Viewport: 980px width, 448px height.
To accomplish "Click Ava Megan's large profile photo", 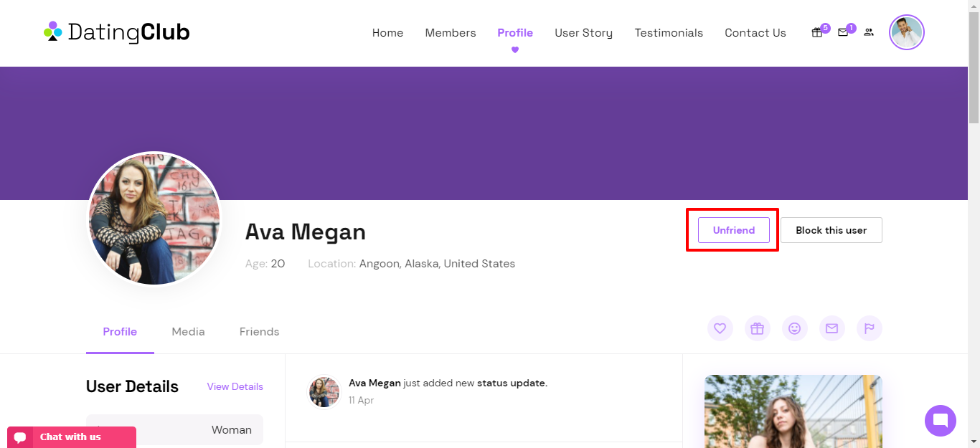I will click(x=154, y=218).
